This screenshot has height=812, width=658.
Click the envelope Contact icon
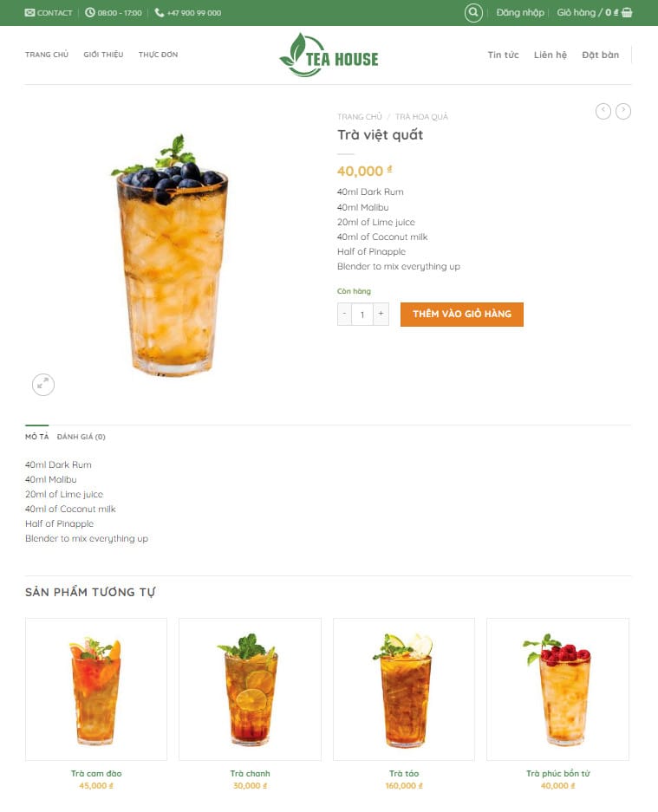(x=29, y=12)
